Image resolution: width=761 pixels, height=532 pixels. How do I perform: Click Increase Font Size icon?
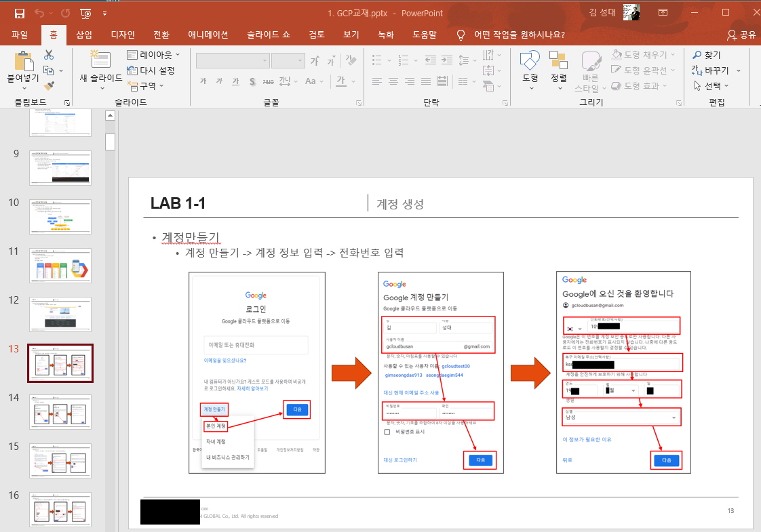[x=315, y=60]
